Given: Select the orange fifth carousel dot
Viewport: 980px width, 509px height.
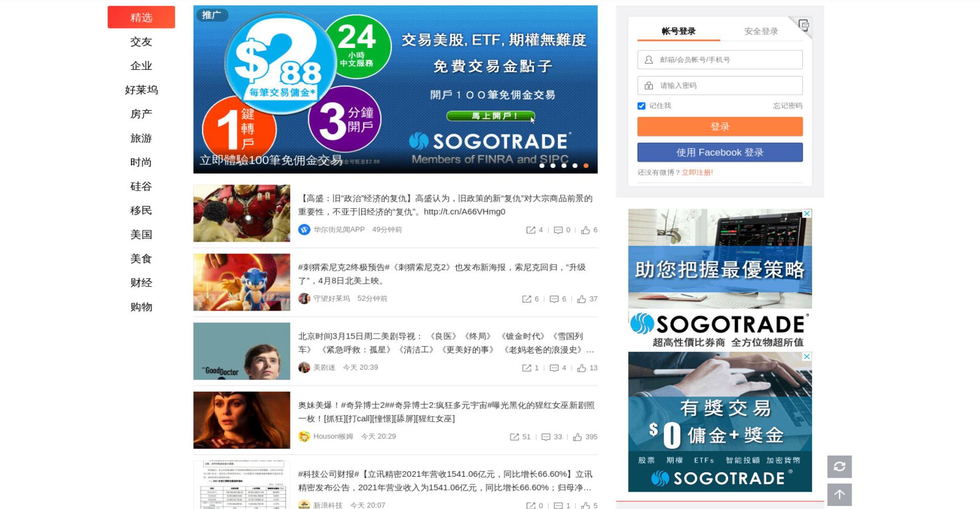Looking at the screenshot, I should point(586,165).
